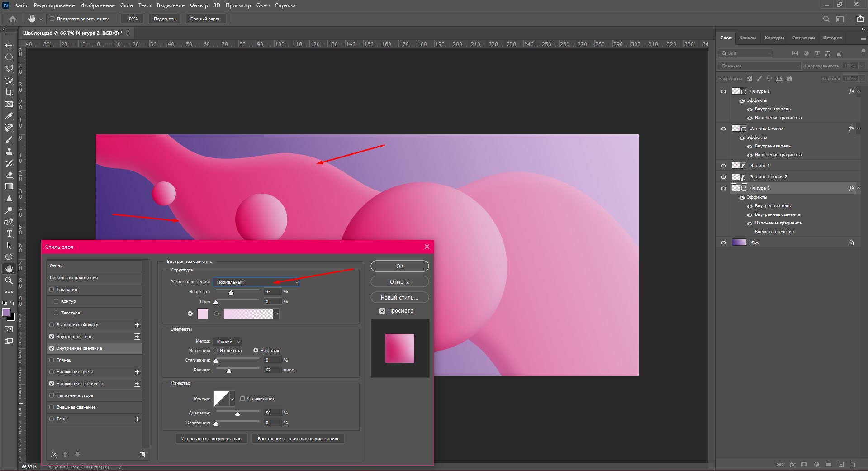Select the Eyedropper tool
The width and height of the screenshot is (868, 471).
9,116
